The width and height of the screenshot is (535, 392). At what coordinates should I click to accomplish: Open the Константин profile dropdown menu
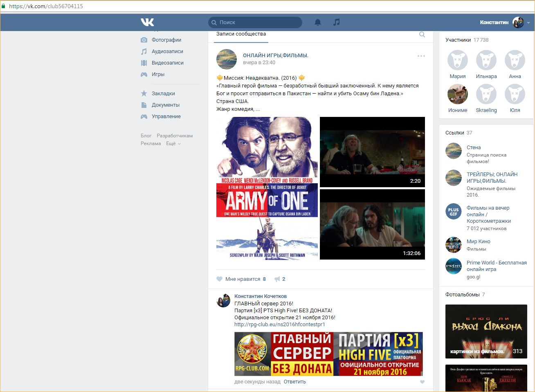528,22
